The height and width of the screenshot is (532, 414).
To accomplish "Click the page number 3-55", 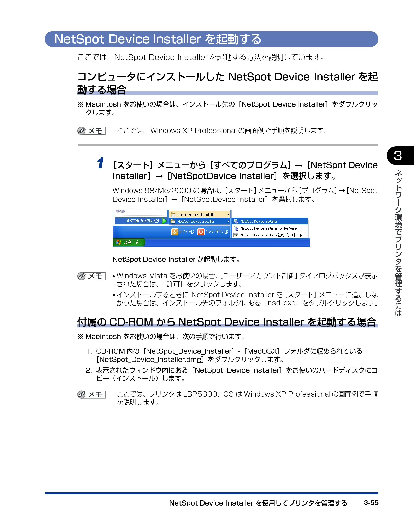I will tap(371, 503).
